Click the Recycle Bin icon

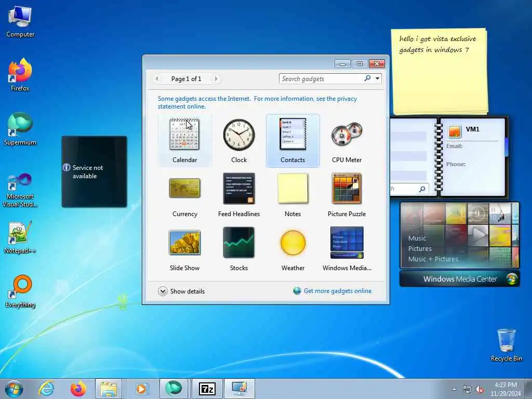[x=506, y=345]
